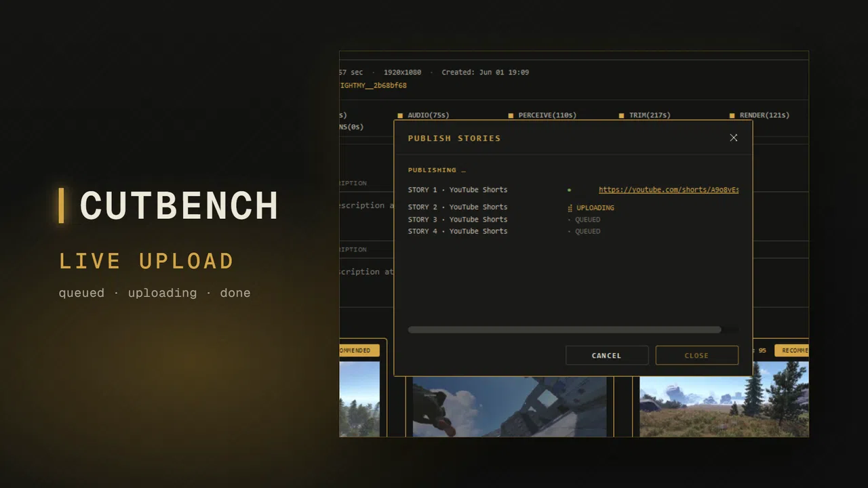Click the 1920x1080 resolution text

pos(402,73)
